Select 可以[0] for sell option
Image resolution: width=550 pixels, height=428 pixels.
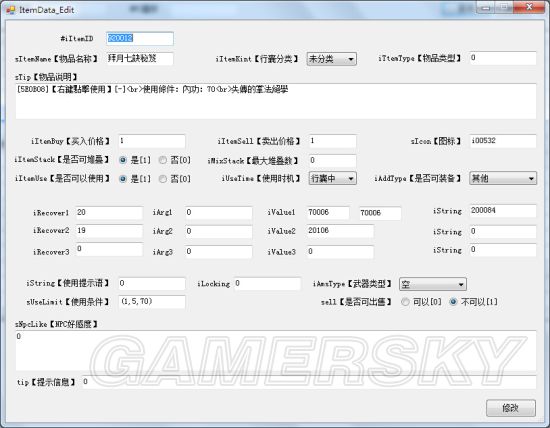point(421,302)
